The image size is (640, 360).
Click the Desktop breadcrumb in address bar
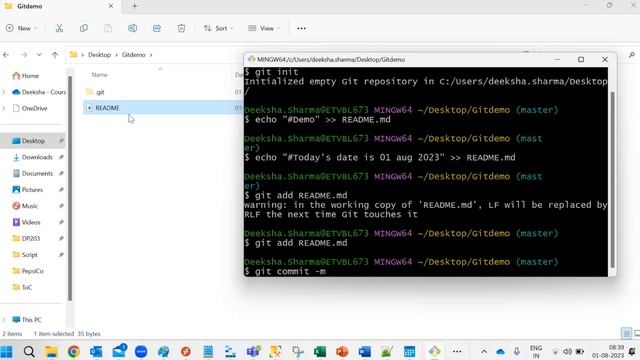point(99,55)
